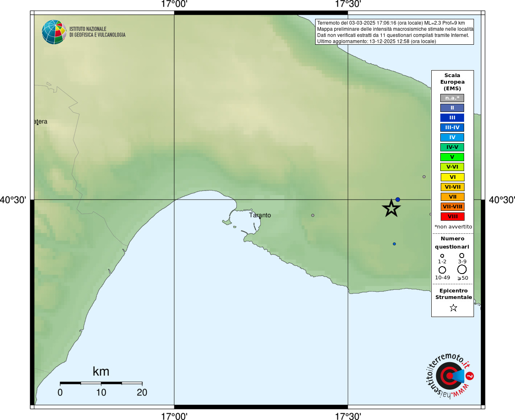The width and height of the screenshot is (515, 420).
Task: Click the km scale bar
Action: pos(101,383)
